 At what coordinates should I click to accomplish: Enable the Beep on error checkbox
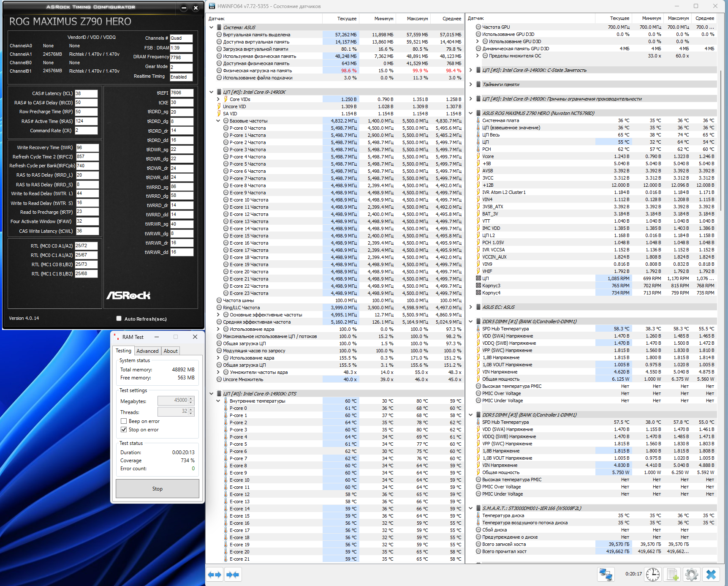coord(124,421)
